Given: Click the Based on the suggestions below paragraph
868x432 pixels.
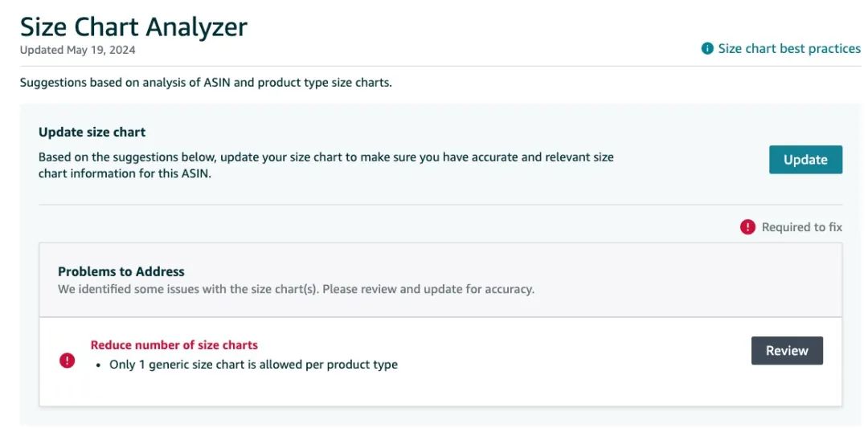Looking at the screenshot, I should [325, 157].
